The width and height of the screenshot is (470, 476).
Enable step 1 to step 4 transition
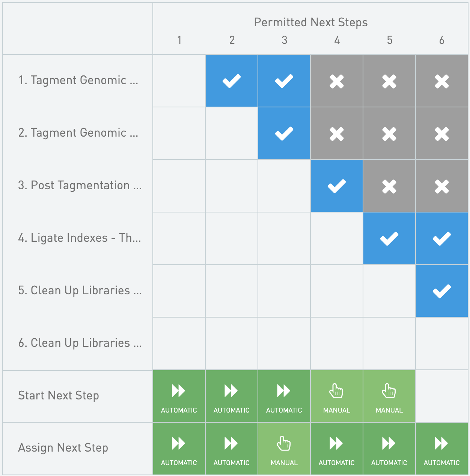tap(337, 81)
